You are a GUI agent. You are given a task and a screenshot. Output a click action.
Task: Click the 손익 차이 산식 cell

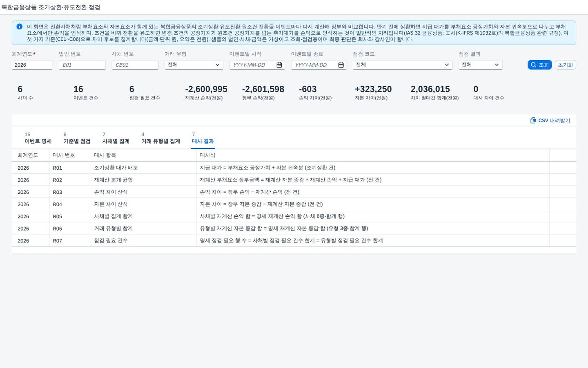(x=144, y=192)
